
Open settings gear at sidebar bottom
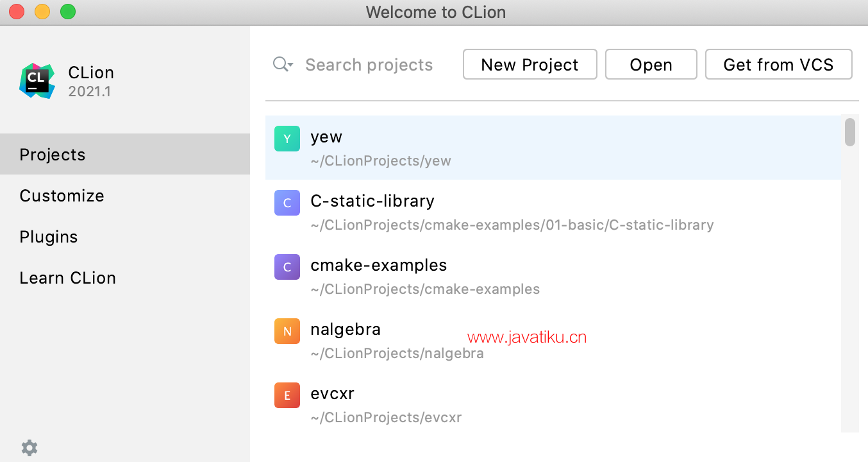point(29,447)
